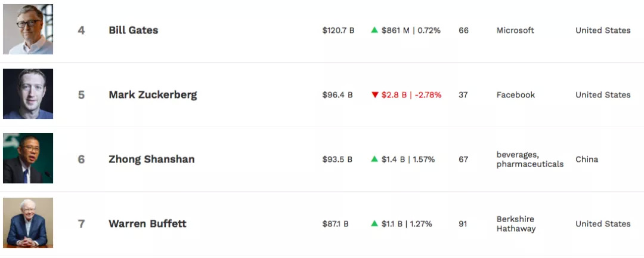Screen dimensions: 644x258
Task: Open the Bill Gates name link
Action: [134, 30]
